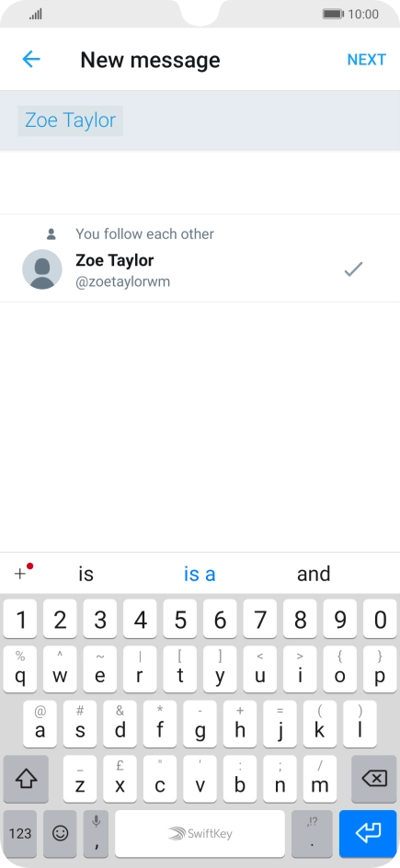This screenshot has width=400, height=868.
Task: Switch to the 123 symbols keyboard
Action: point(20,833)
